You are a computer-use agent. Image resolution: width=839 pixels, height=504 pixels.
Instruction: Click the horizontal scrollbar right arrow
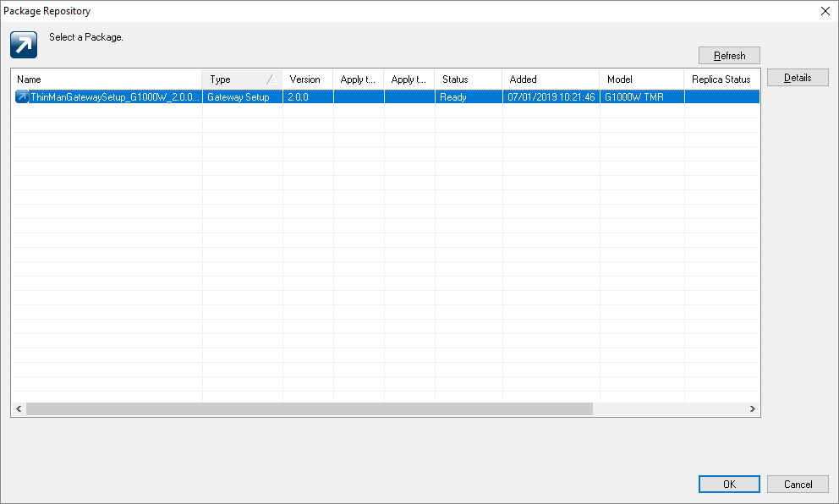[x=753, y=408]
